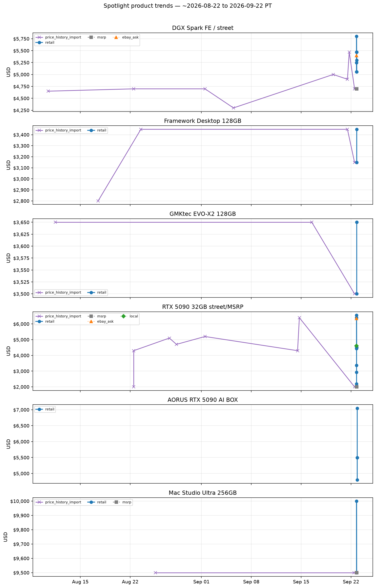Screen dimensions: 376x588
Task: Click the 'Aug 22' x-axis date label
Action: [x=130, y=582]
